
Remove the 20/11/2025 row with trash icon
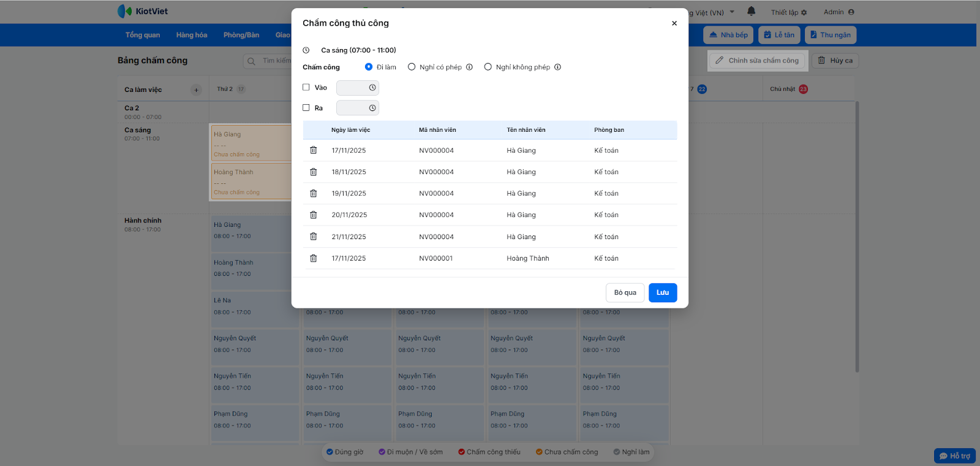(x=313, y=215)
